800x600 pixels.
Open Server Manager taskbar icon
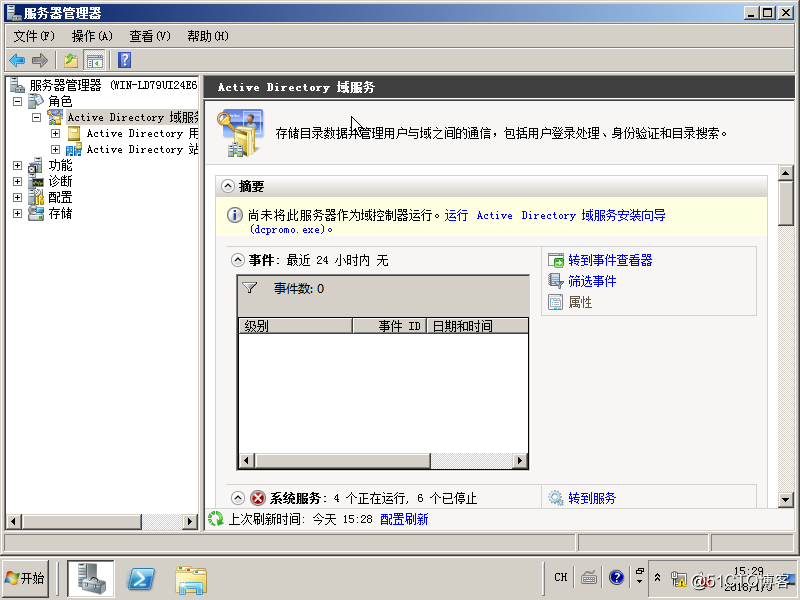pos(91,579)
